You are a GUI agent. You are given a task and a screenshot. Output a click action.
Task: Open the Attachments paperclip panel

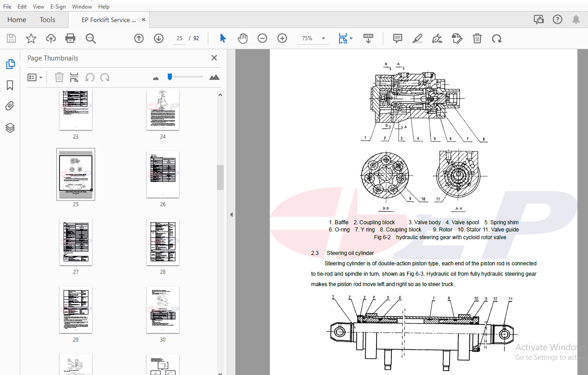tap(10, 106)
